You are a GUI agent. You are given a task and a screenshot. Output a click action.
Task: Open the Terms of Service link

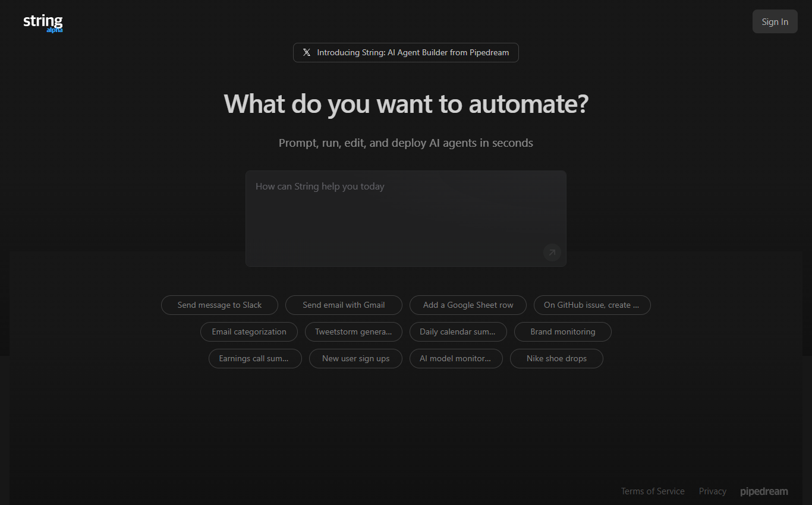653,491
